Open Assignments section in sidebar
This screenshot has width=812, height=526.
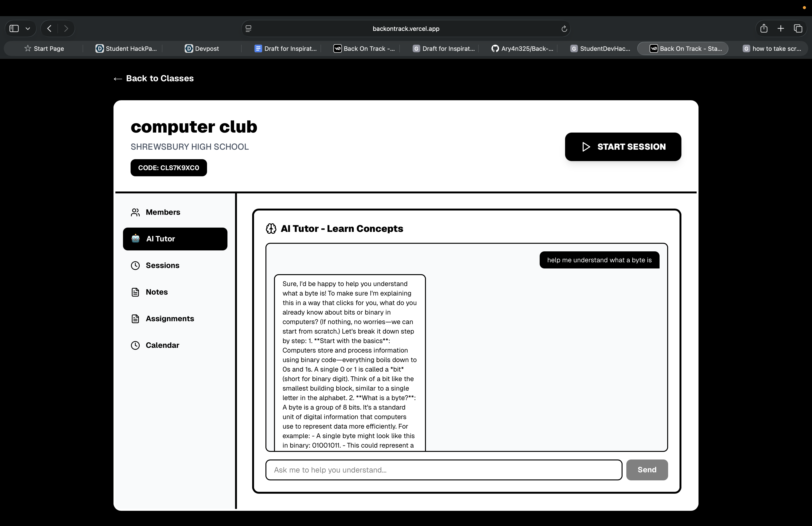(x=170, y=319)
